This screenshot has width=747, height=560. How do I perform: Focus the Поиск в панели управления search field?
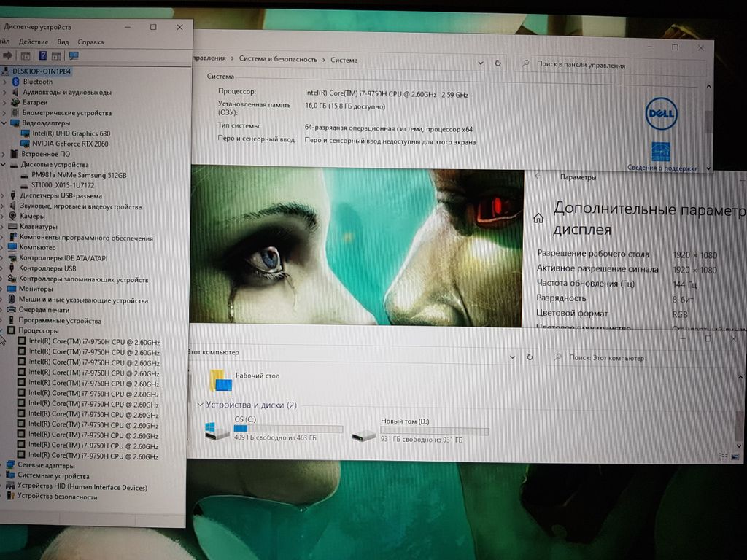click(611, 65)
